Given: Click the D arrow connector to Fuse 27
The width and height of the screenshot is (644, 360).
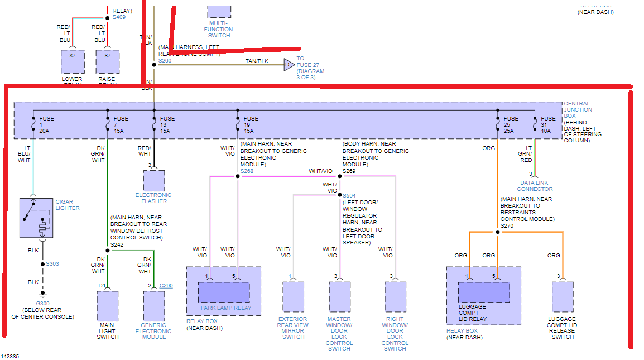Looking at the screenshot, I should coord(288,65).
